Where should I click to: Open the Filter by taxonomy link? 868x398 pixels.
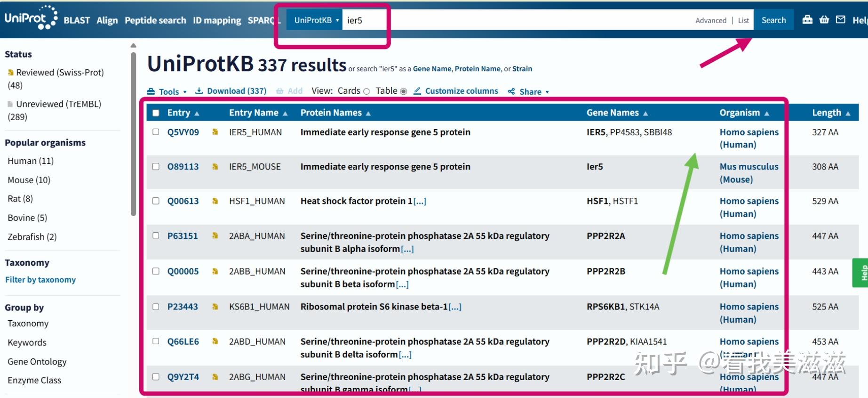pos(40,280)
